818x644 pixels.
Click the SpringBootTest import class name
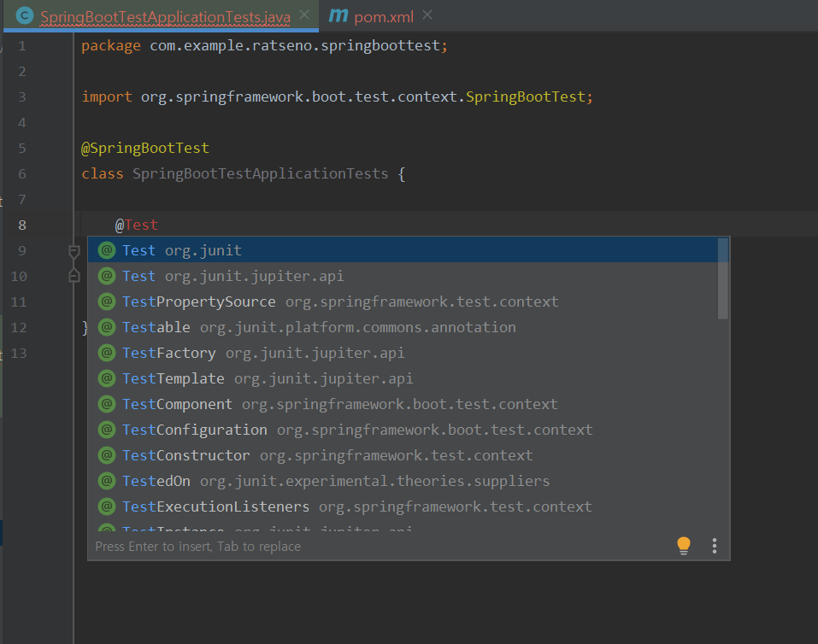(526, 97)
